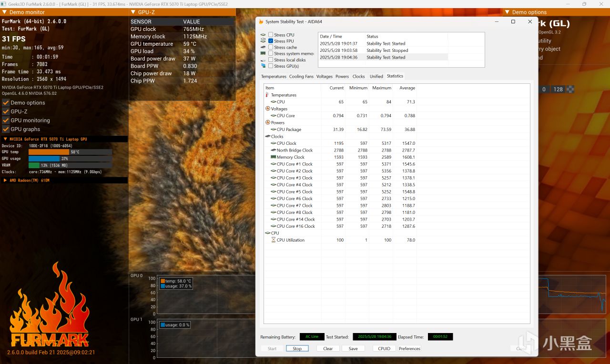Uncheck GPU monitoring in FurMark

click(x=6, y=120)
